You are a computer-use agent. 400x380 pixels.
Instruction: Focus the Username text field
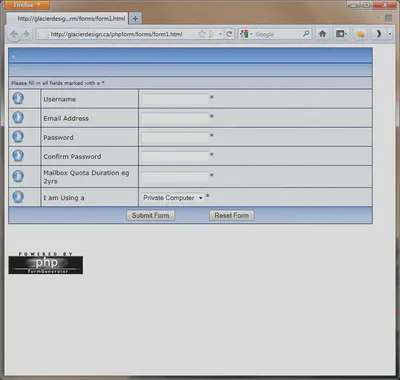175,99
